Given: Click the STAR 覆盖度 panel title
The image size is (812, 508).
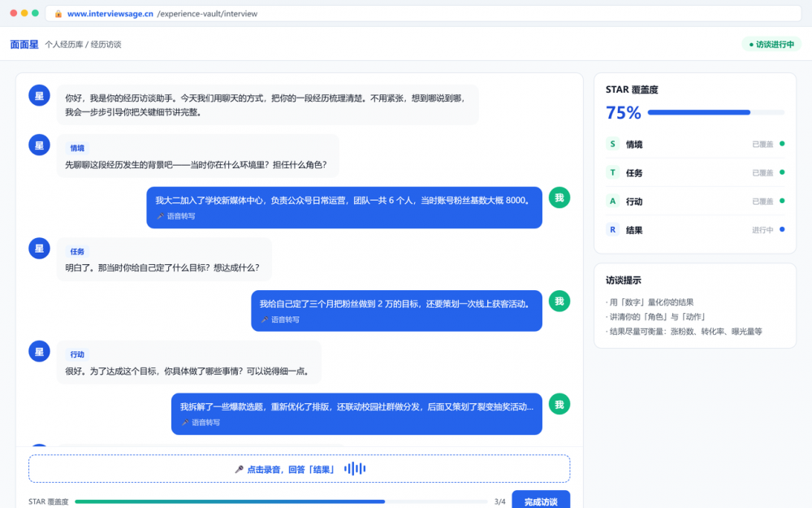Looking at the screenshot, I should coord(632,89).
